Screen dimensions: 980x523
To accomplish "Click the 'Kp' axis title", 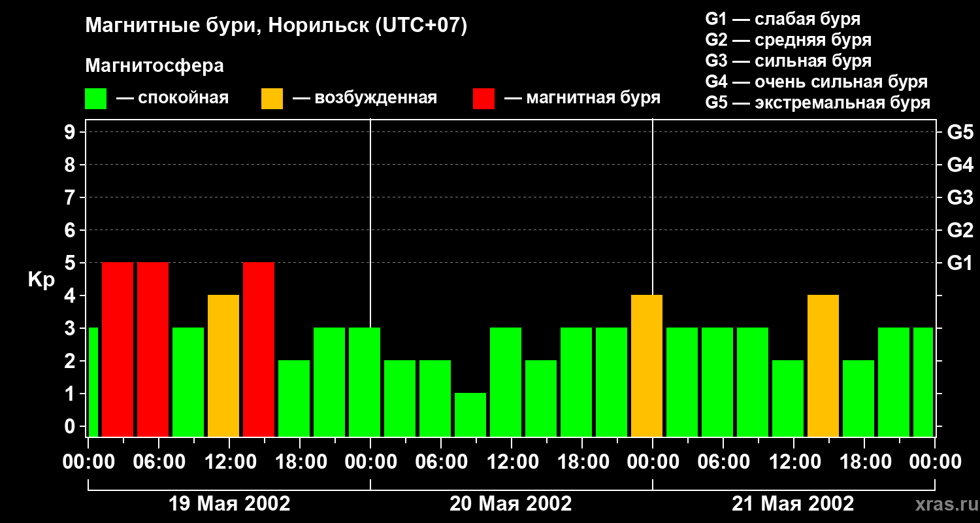I will point(42,280).
